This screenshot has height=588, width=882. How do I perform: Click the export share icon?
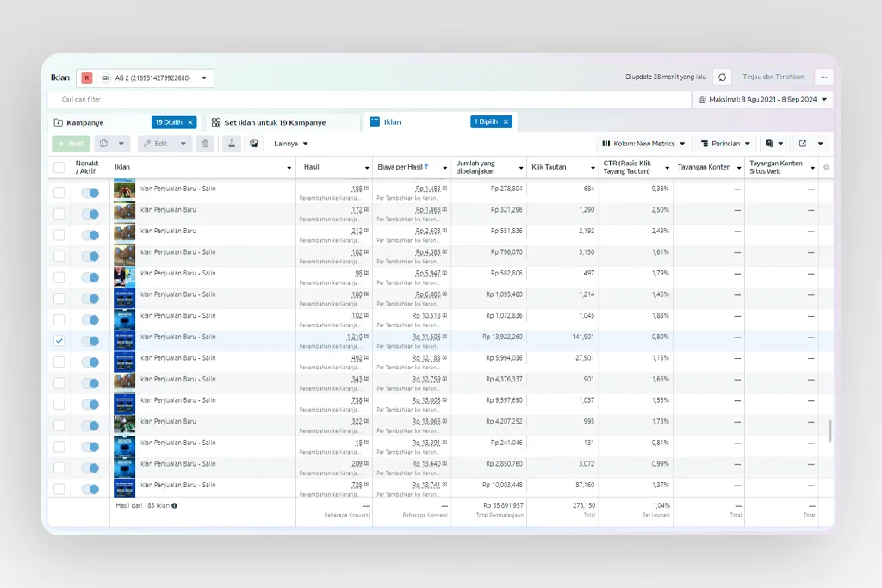(x=803, y=144)
